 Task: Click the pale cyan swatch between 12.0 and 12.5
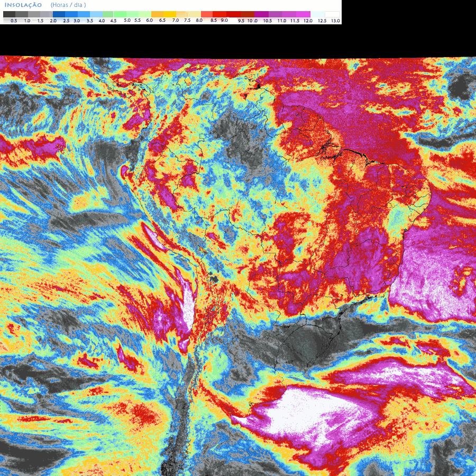pos(318,14)
